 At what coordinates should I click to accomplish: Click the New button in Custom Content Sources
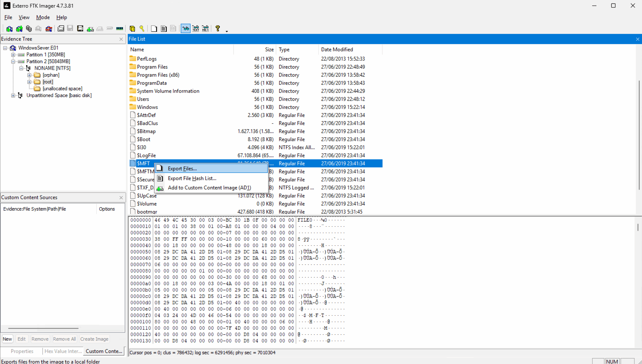[7, 339]
